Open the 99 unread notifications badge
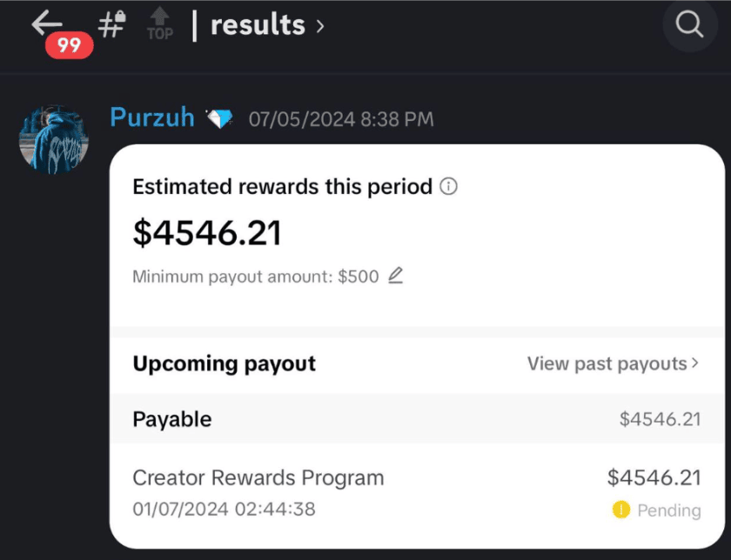 (x=69, y=45)
